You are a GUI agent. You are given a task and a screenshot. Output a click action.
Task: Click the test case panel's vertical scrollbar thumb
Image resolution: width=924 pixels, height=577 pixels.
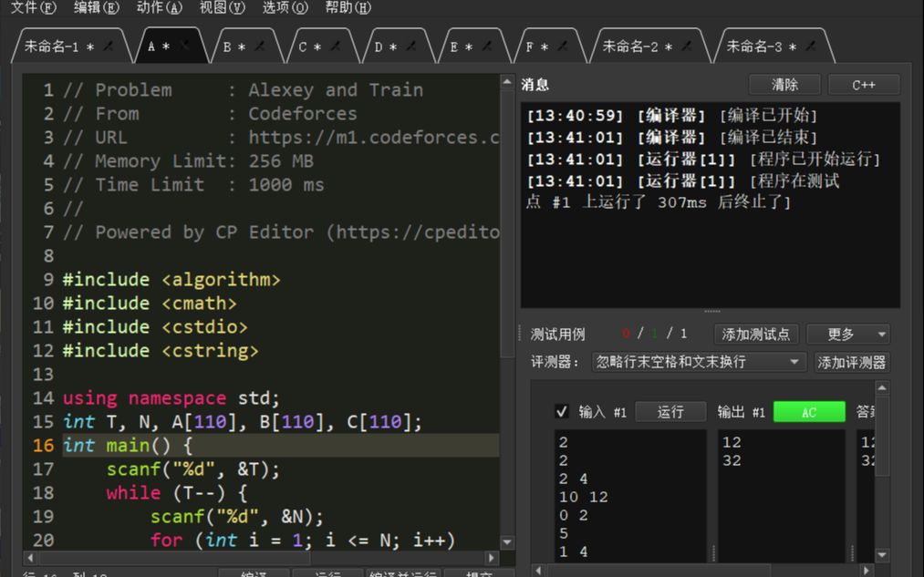(x=882, y=436)
